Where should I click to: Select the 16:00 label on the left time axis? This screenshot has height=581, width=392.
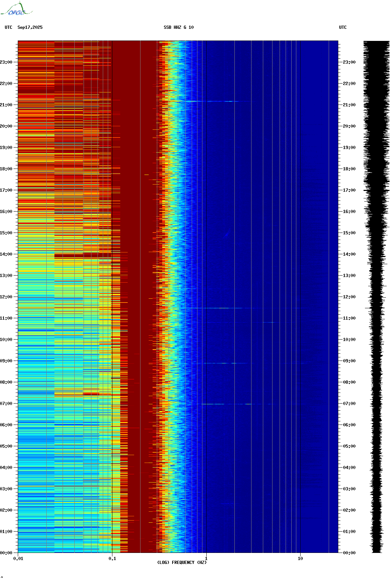point(6,212)
